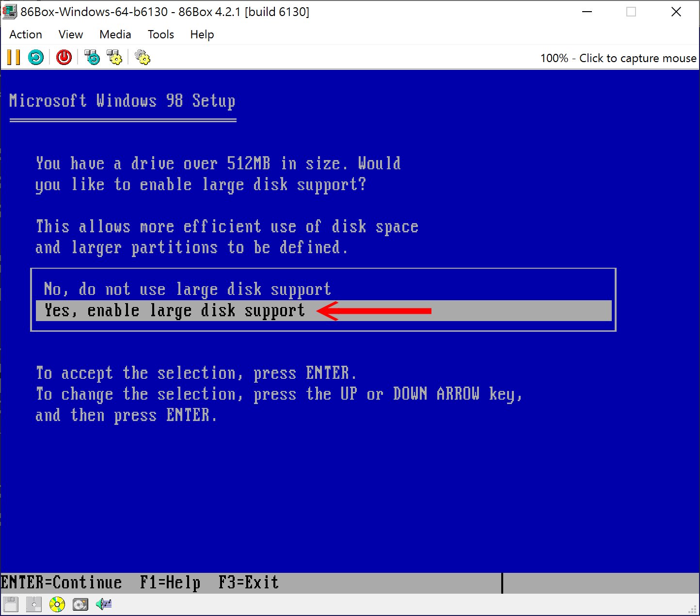Screen dimensions: 700x616
Task: Open machine settings double-gear icon
Action: [143, 57]
